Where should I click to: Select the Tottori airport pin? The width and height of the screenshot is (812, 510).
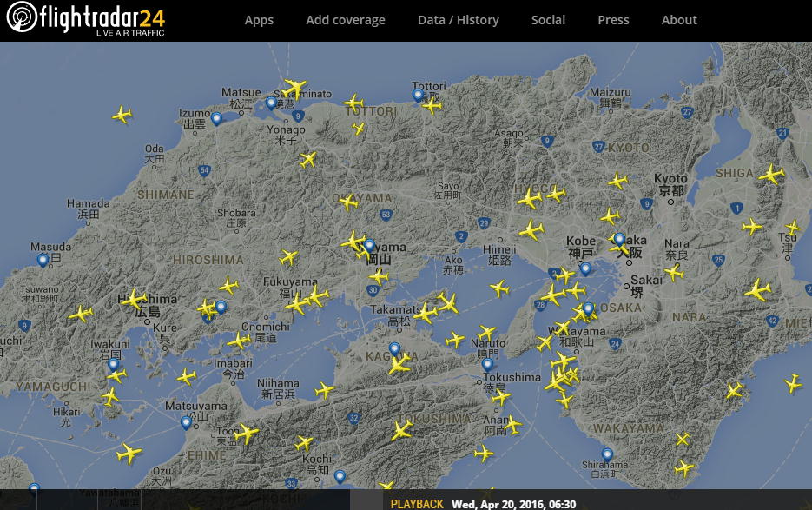point(418,95)
